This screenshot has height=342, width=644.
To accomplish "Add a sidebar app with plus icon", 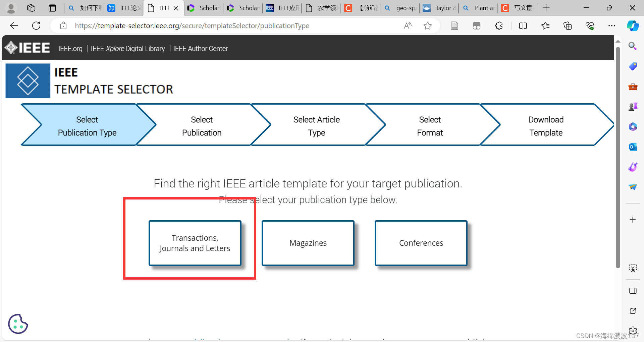I will coord(633,220).
